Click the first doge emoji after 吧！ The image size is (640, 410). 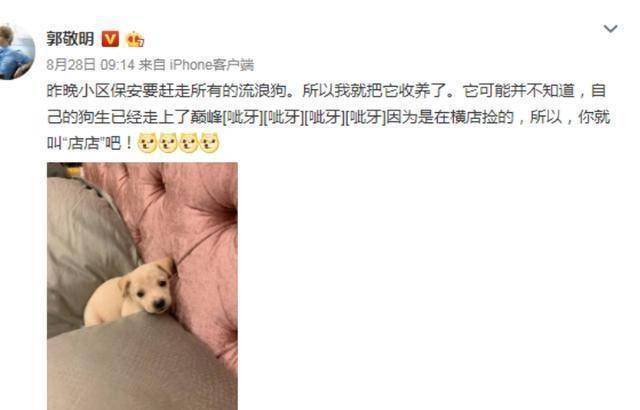147,143
